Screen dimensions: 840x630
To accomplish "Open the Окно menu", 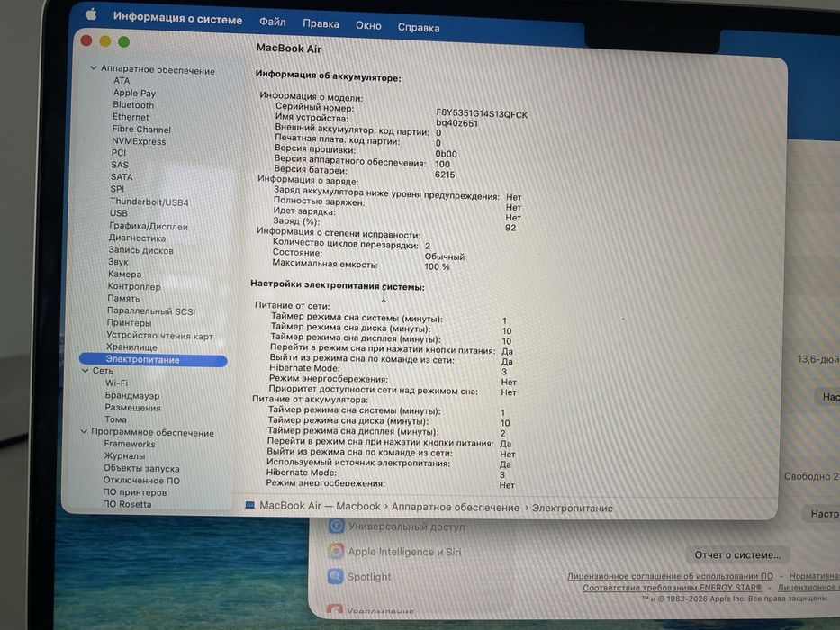I will 368,26.
